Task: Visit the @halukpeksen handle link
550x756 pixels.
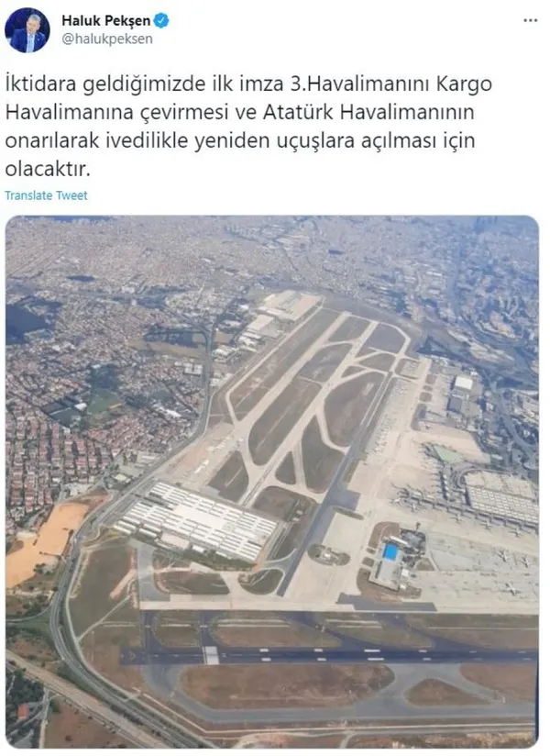Action: click(x=107, y=39)
